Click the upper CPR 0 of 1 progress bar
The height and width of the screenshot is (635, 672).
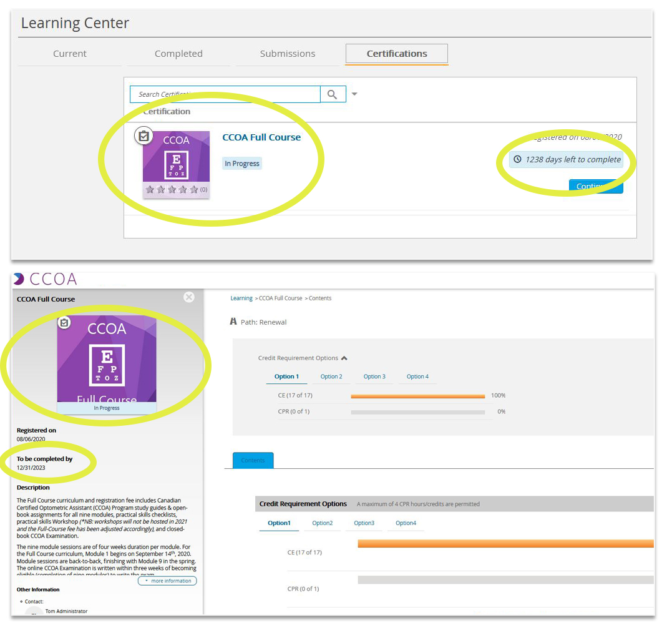(x=418, y=412)
